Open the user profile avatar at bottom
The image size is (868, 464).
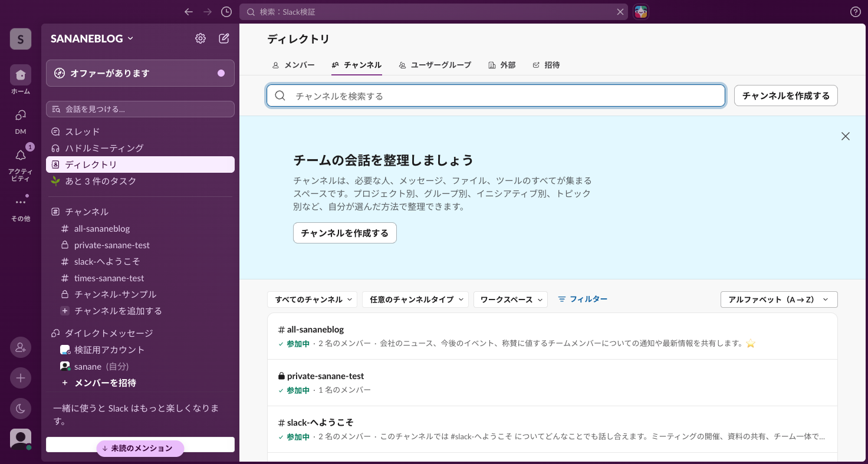21,439
